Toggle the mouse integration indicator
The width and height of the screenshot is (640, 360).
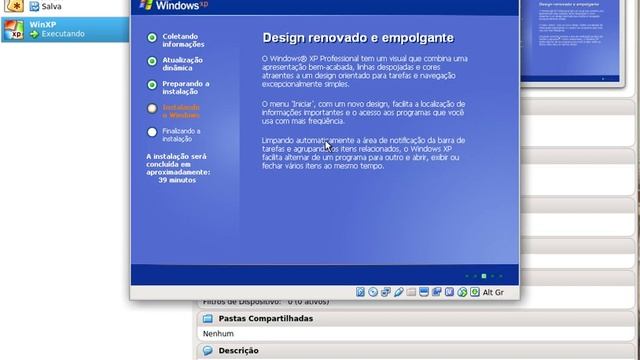click(x=462, y=292)
